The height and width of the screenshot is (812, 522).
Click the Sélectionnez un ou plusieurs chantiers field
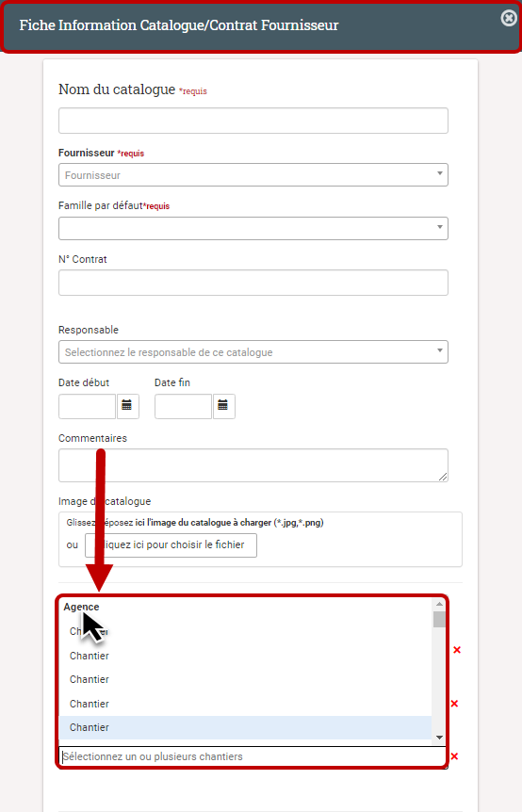253,756
